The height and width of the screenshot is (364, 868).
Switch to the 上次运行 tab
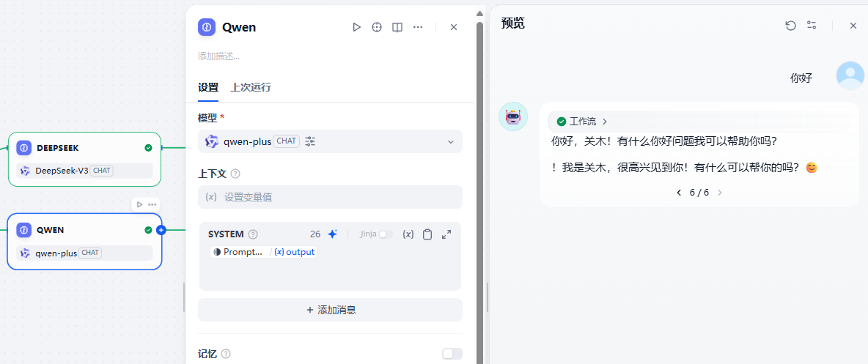point(251,87)
